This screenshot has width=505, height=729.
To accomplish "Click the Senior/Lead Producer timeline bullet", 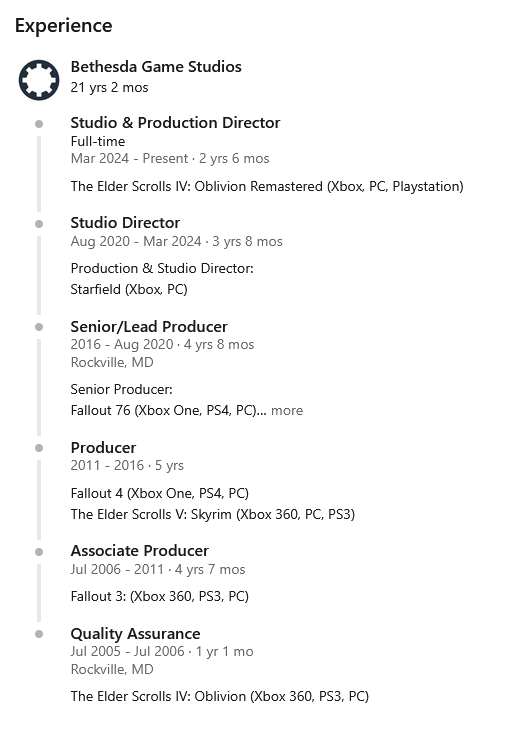I will (x=39, y=327).
